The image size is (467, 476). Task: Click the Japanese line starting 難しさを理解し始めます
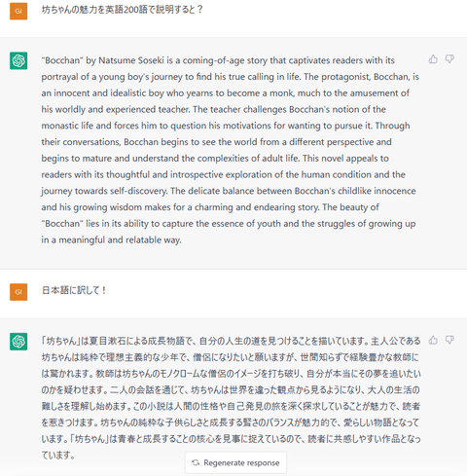[x=231, y=406]
